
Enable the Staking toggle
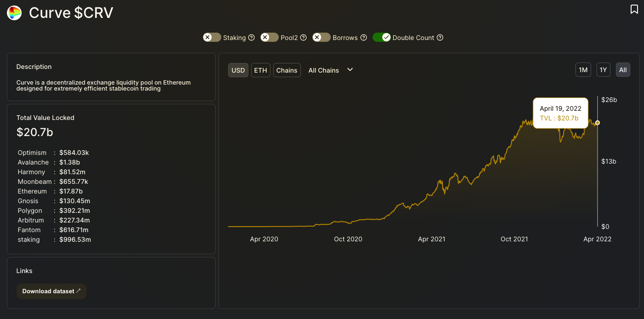212,37
